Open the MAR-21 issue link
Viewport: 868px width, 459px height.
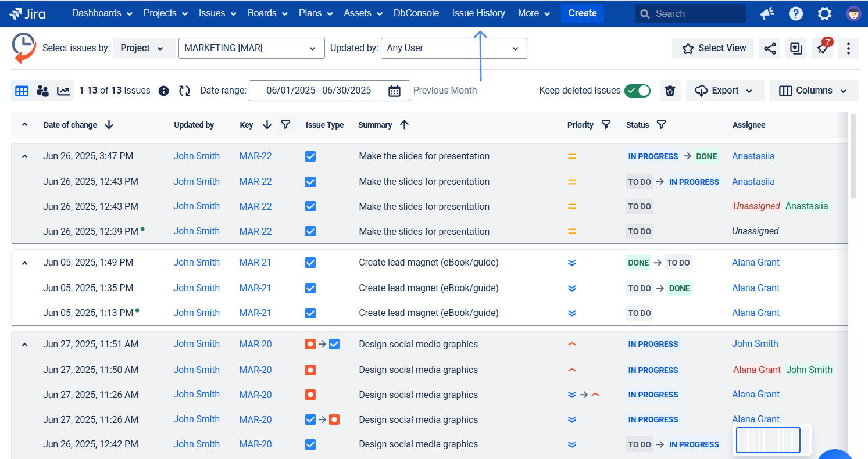pos(255,262)
